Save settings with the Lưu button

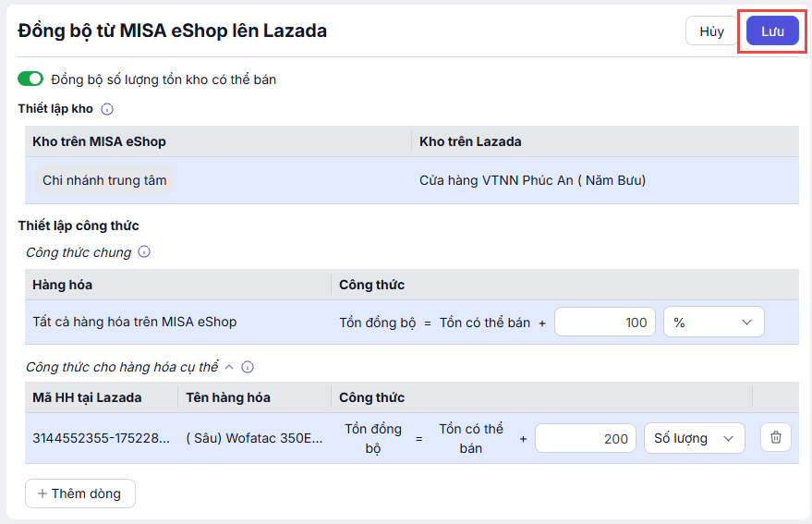(x=772, y=31)
